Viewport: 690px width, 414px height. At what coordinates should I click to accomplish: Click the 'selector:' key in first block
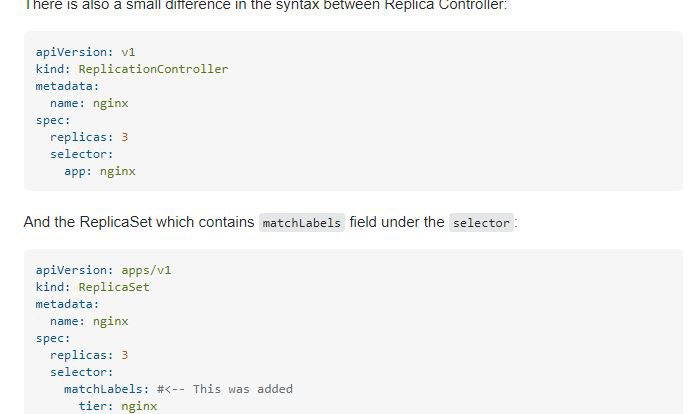tap(82, 154)
